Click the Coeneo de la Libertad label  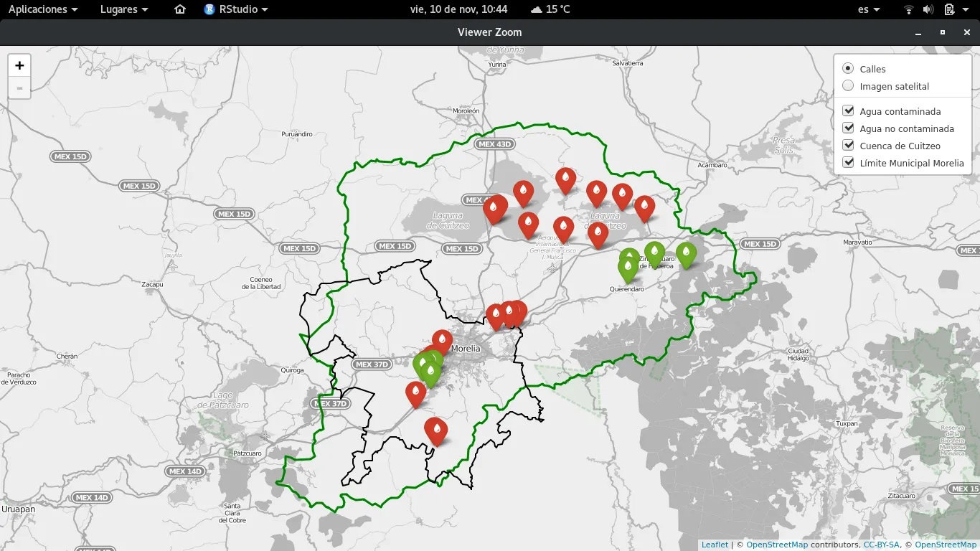pyautogui.click(x=260, y=283)
